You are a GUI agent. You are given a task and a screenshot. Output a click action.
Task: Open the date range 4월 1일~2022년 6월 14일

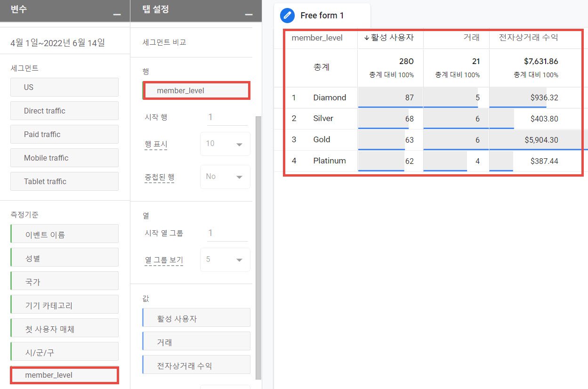(57, 43)
